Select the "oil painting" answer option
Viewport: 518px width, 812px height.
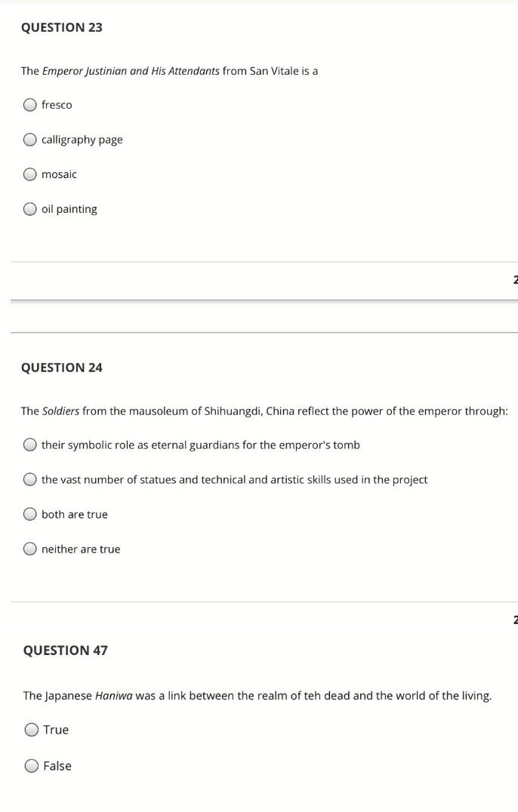30,209
